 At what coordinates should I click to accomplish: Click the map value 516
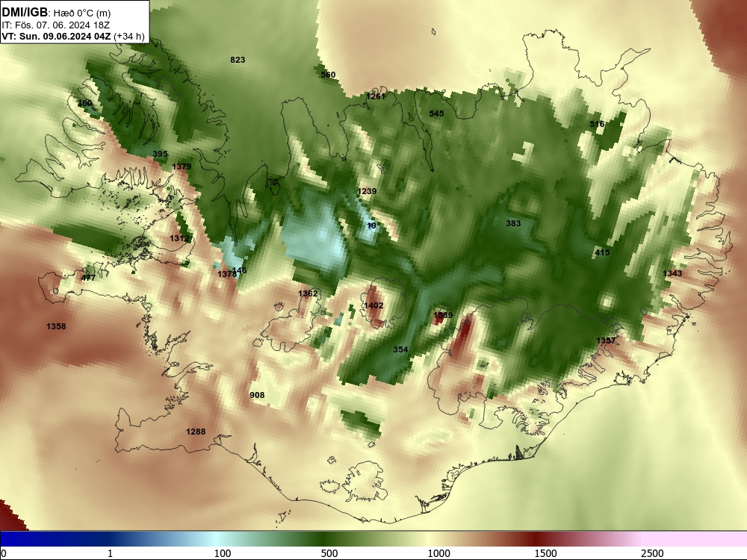597,124
